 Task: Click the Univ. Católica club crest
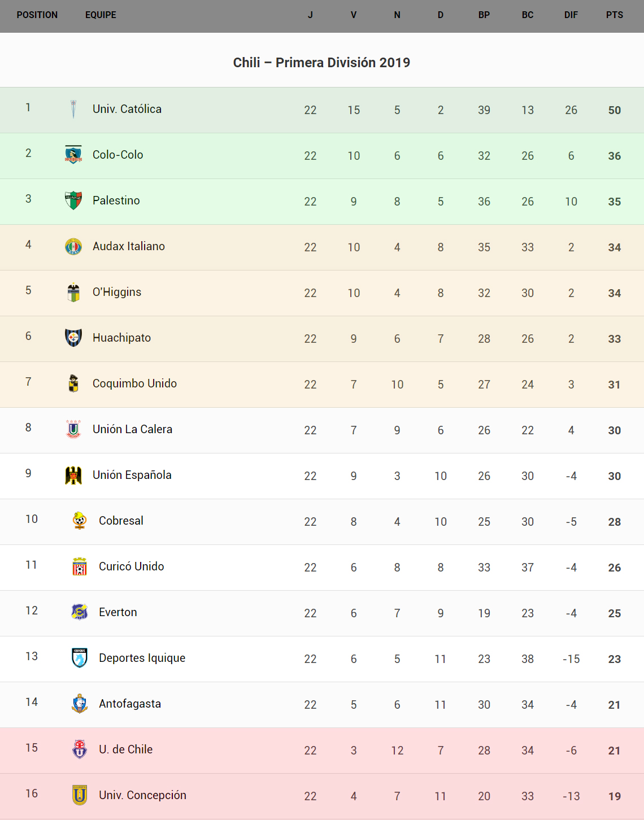pyautogui.click(x=73, y=109)
